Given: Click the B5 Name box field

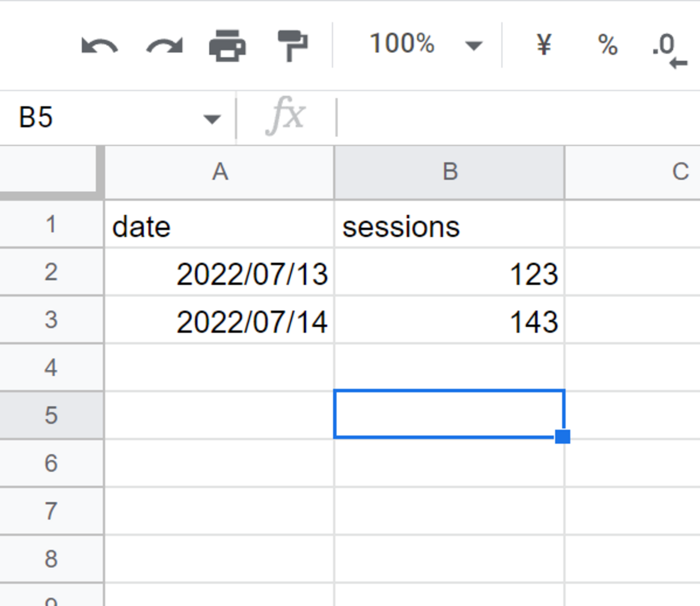Looking at the screenshot, I should point(97,117).
